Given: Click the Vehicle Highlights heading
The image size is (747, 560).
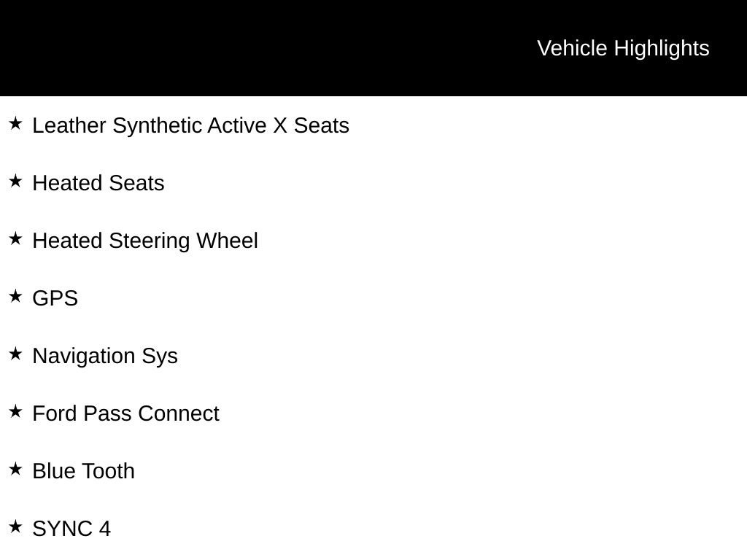Looking at the screenshot, I should 623,48.
